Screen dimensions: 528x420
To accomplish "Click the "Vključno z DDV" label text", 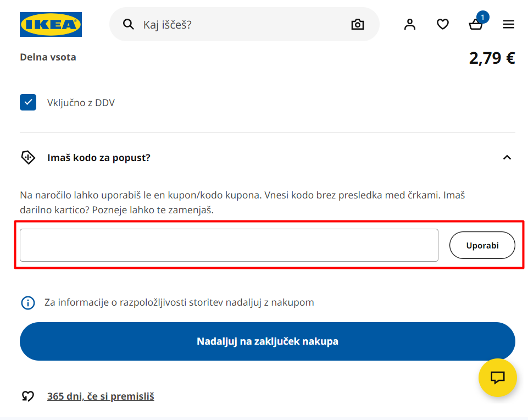I will point(81,103).
